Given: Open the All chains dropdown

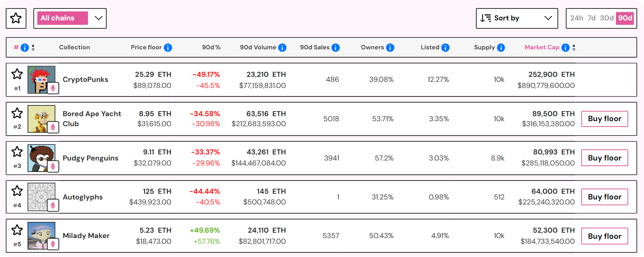Looking at the screenshot, I should pos(70,18).
